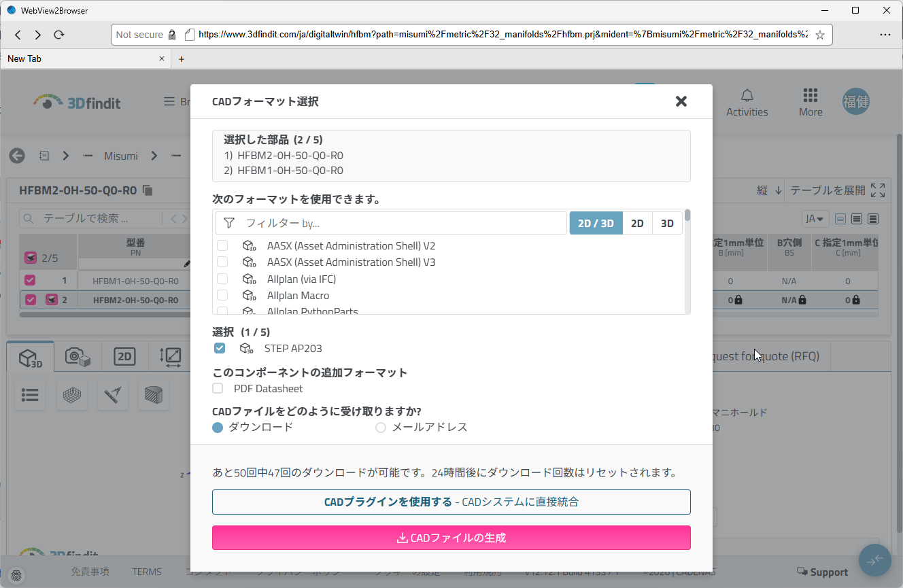Open the JA language dropdown
This screenshot has width=903, height=588.
[815, 219]
